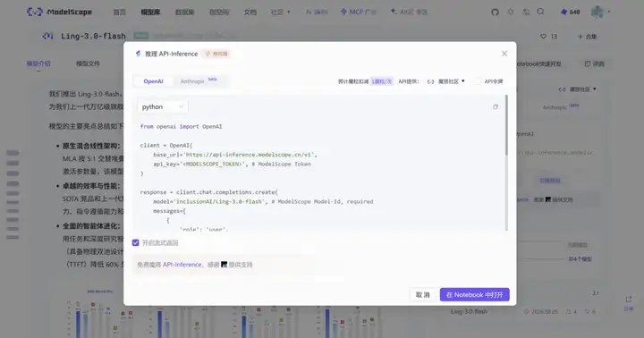This screenshot has height=338, width=644.
Task: Click the 2026.08.05 date icon on the model card
Action: (x=526, y=312)
